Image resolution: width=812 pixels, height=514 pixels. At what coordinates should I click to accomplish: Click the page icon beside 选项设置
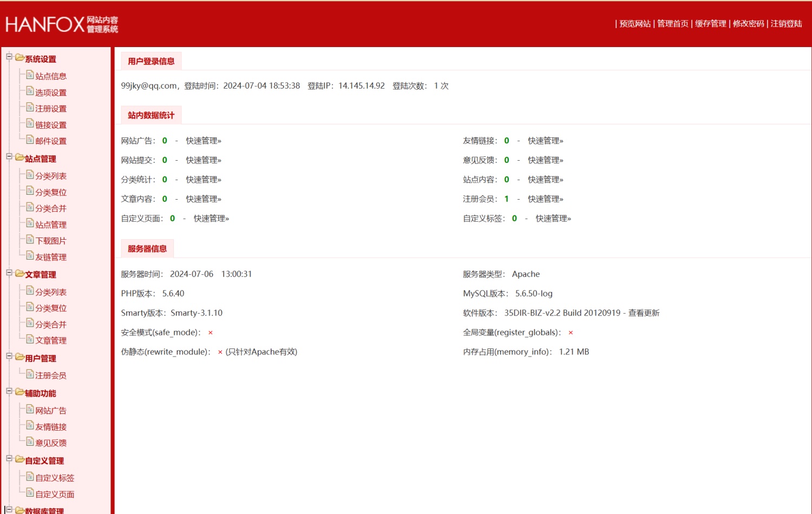(30, 91)
